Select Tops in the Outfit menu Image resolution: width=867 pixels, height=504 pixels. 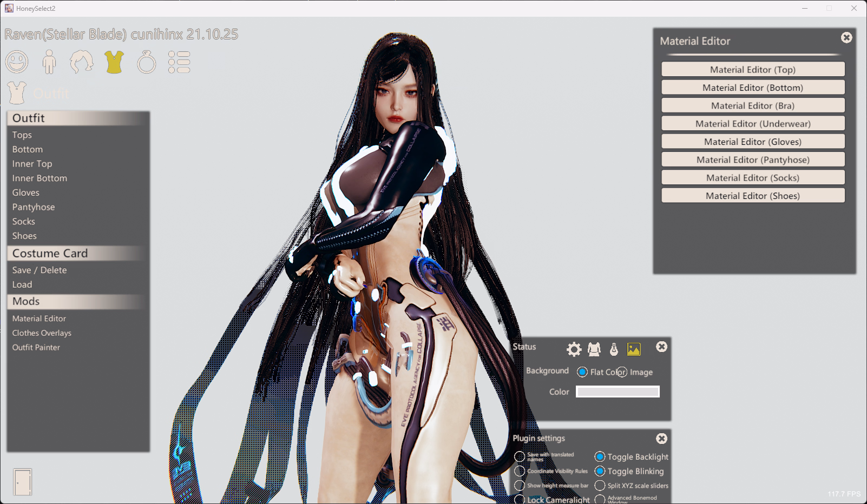tap(22, 135)
